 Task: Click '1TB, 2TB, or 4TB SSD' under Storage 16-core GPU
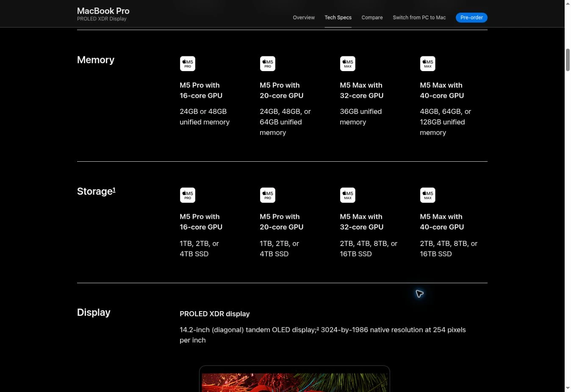[x=199, y=249]
